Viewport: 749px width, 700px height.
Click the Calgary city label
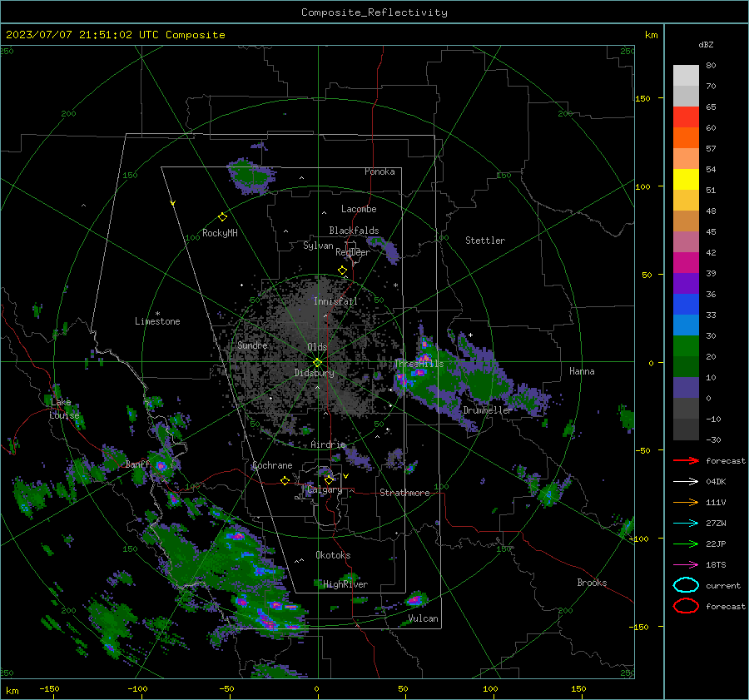point(325,489)
